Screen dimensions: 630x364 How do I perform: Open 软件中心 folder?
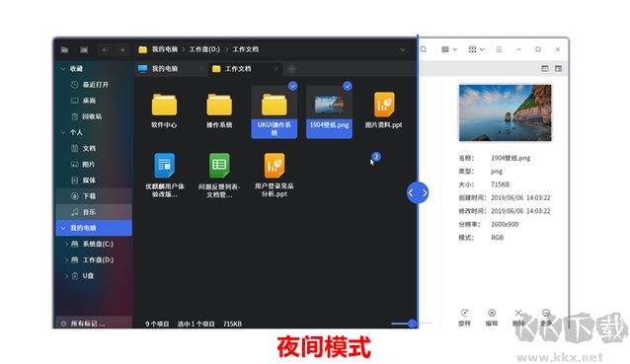164,110
